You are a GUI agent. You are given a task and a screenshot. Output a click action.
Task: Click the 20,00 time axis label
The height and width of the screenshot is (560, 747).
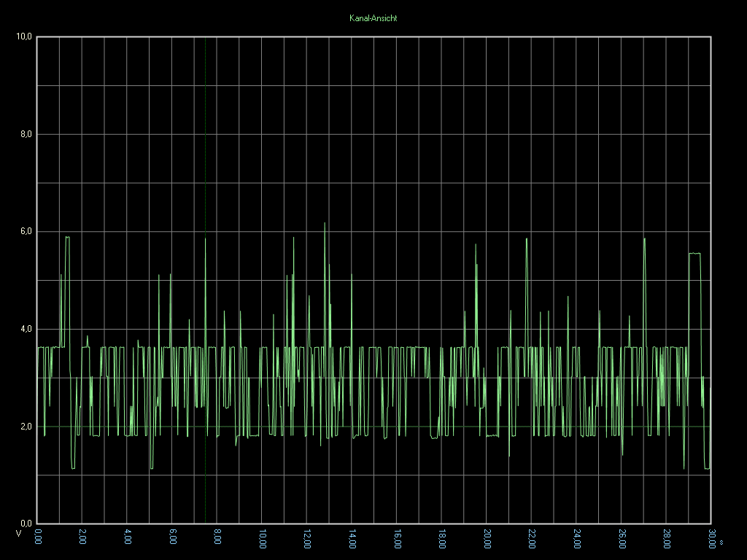(487, 539)
